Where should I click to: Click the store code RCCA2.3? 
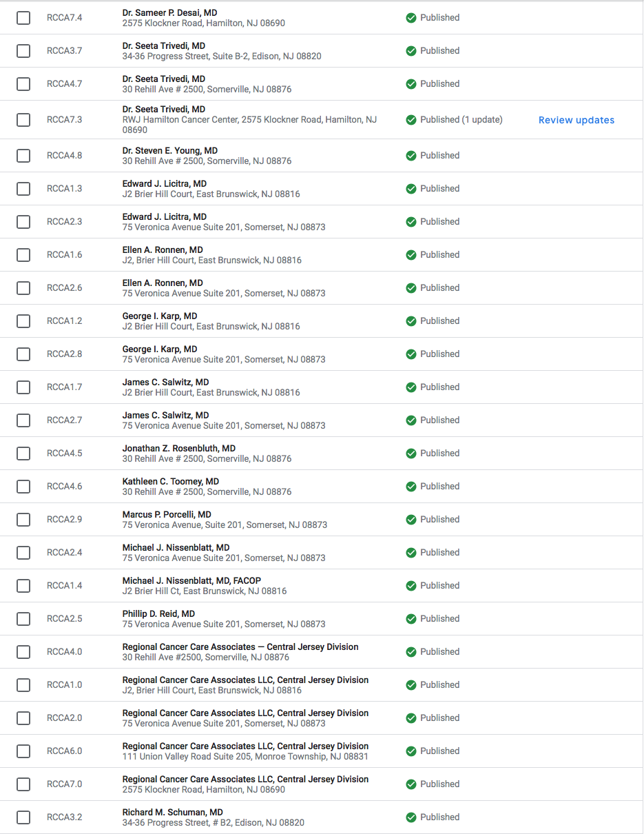pos(64,222)
